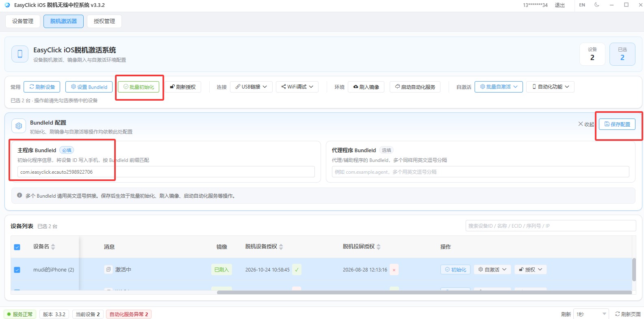644x319 pixels.
Task: Click the 设备 count card showing 2
Action: pos(592,54)
